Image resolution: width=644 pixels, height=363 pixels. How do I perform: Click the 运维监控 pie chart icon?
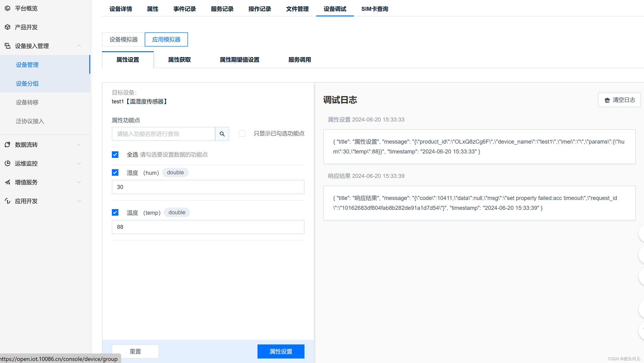[8, 163]
